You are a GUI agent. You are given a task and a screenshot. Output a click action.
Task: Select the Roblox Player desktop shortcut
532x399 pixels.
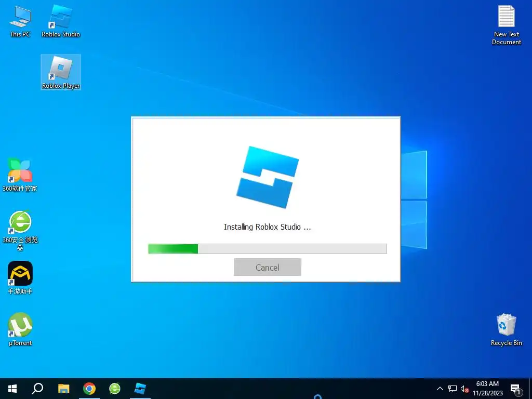click(x=61, y=72)
